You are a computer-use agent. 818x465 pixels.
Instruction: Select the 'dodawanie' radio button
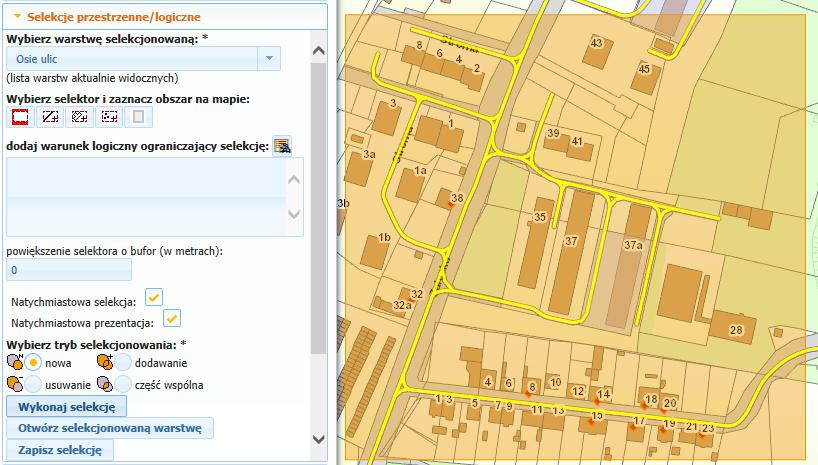coord(123,362)
